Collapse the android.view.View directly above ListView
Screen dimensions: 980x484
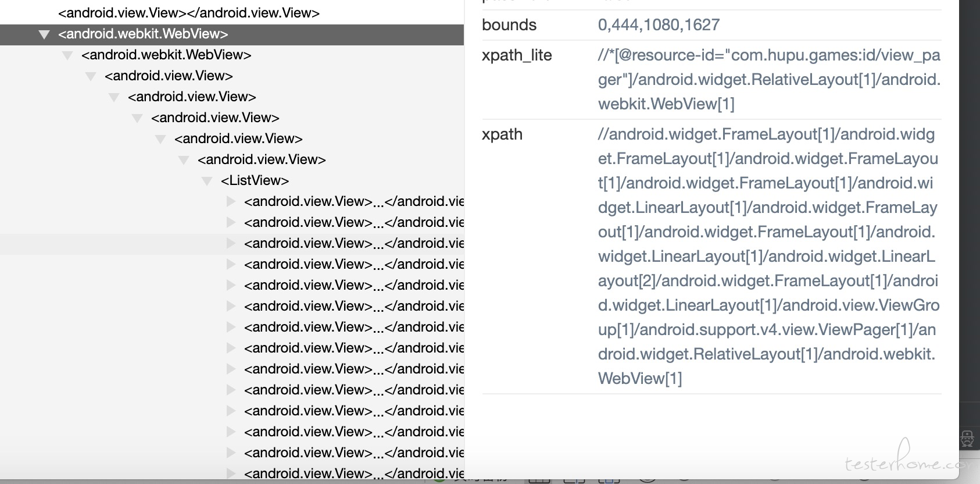[184, 160]
